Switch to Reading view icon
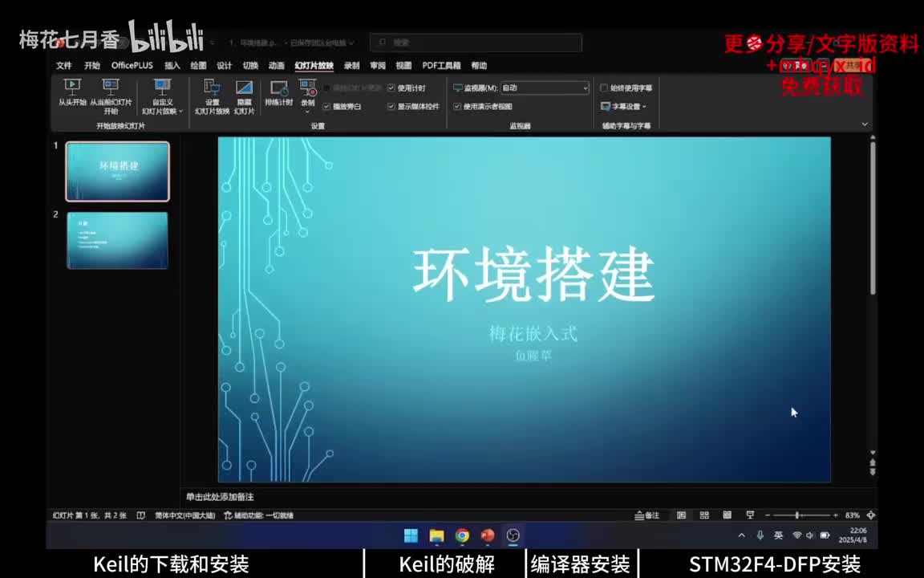924x578 pixels. point(727,515)
